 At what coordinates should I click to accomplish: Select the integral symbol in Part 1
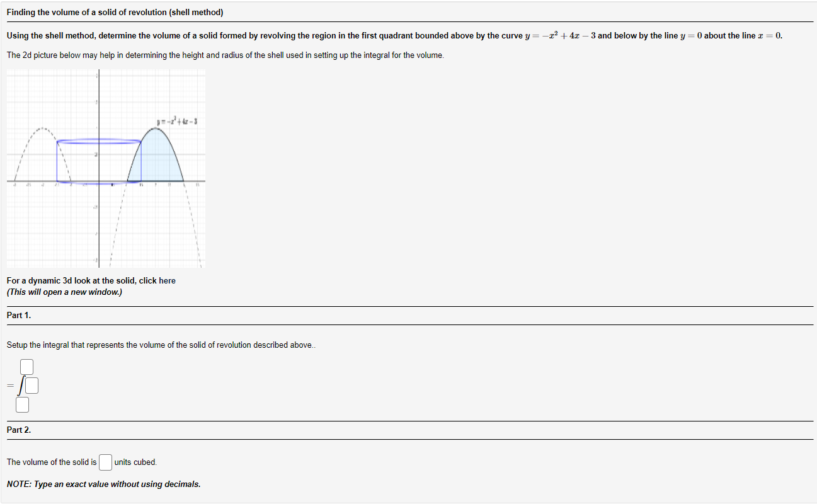pos(23,385)
